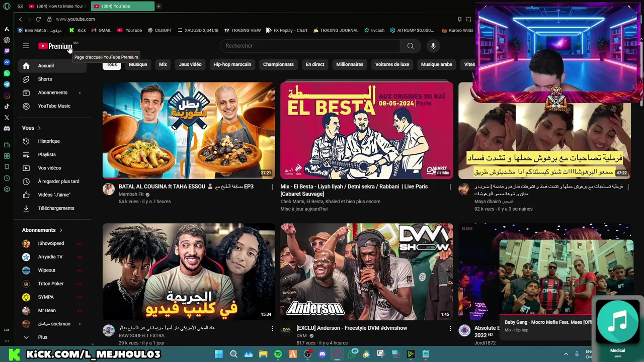
Task: Open Discord from the taskbar
Action: point(323,354)
